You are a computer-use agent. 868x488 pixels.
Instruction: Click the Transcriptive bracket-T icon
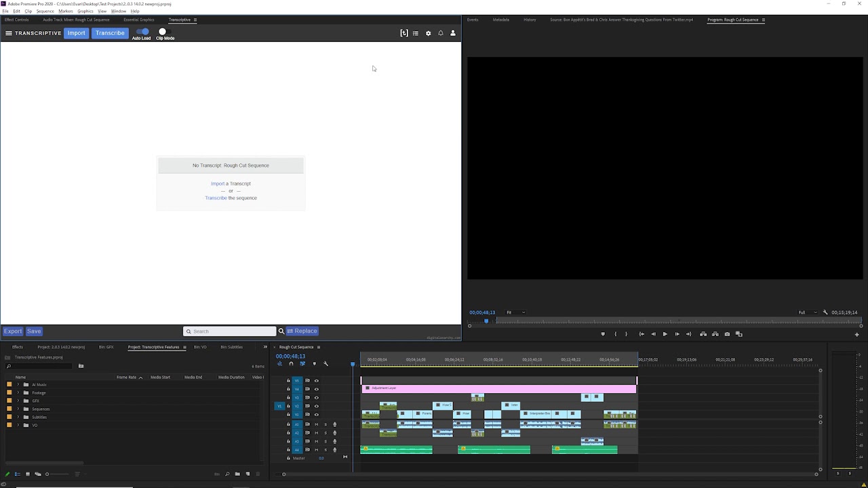click(x=404, y=33)
